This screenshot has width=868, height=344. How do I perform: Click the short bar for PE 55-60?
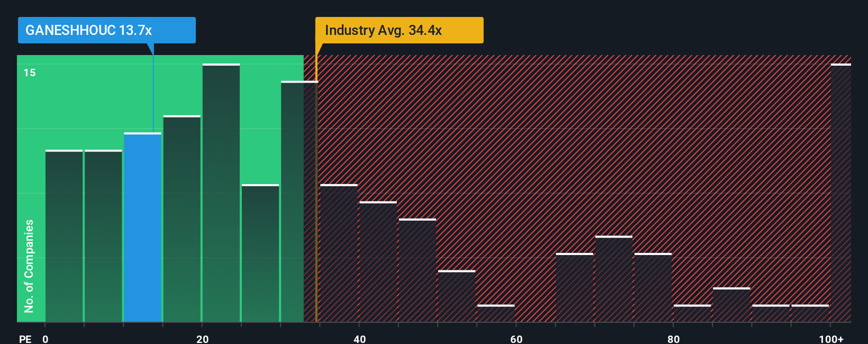(496, 313)
